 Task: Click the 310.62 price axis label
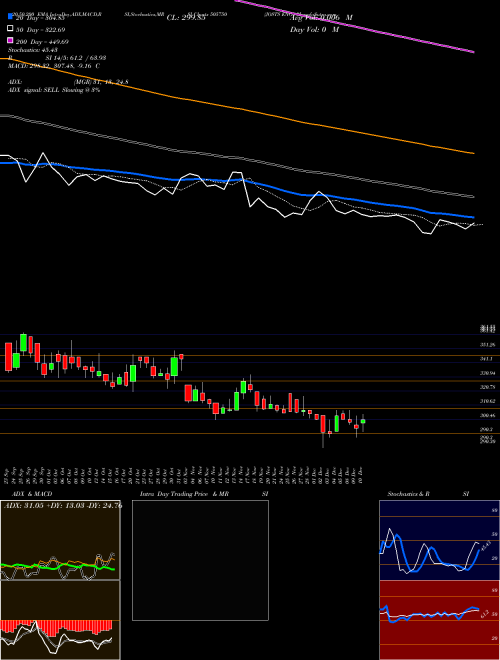[x=487, y=401]
